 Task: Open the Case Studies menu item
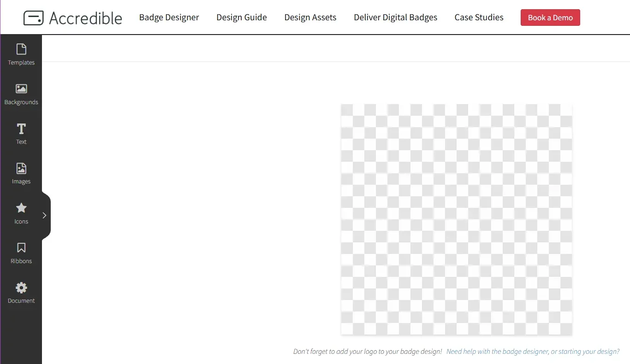479,18
